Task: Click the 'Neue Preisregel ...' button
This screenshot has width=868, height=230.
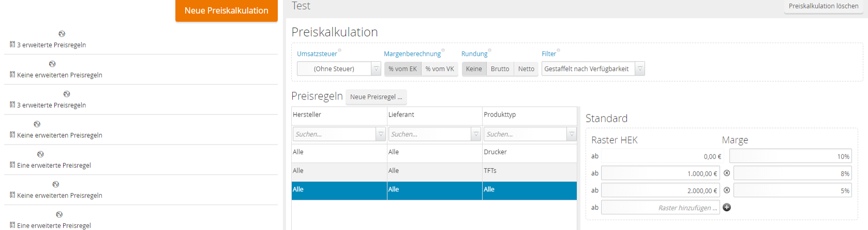Action: [x=376, y=97]
